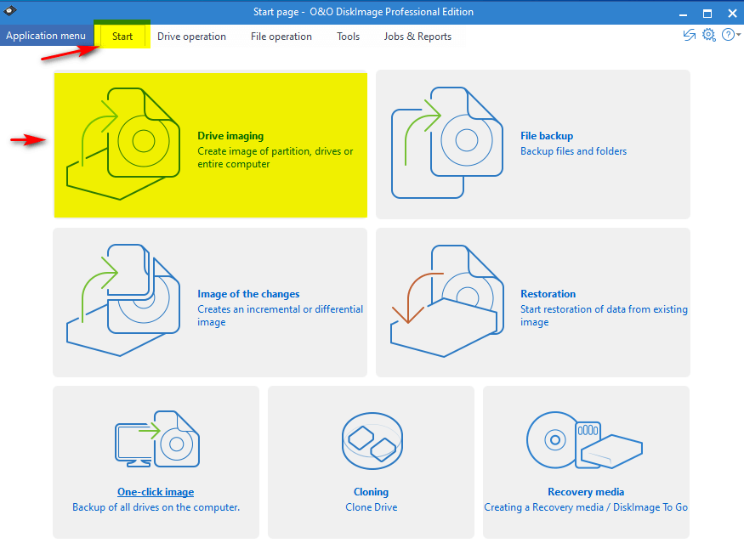
Task: Click the switch view arrows icon in toolbar
Action: pos(689,35)
